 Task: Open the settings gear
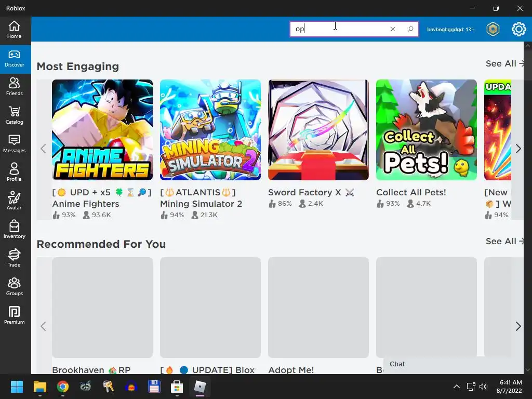(x=519, y=29)
